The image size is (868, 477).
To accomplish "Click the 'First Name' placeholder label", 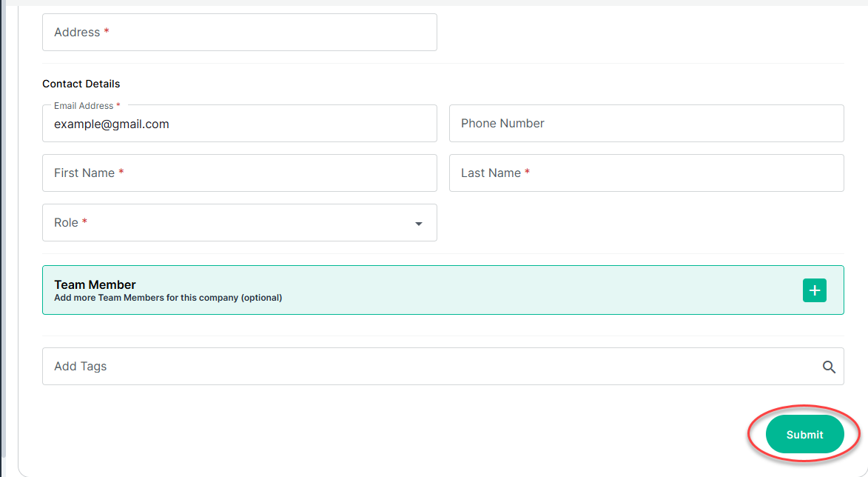I will pyautogui.click(x=84, y=173).
